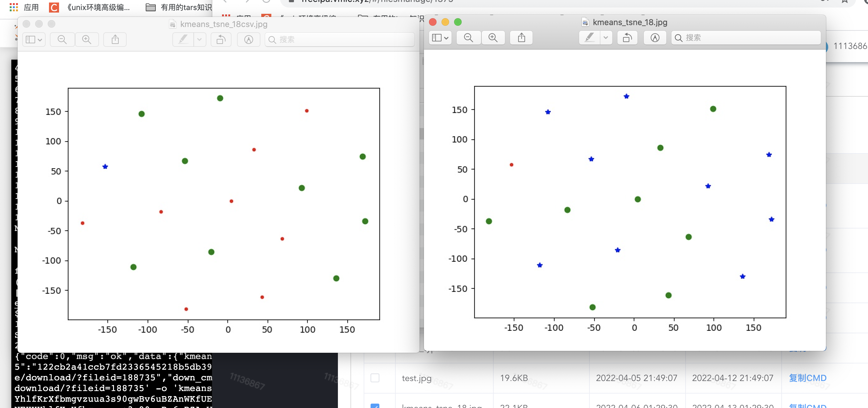Check the checkbox beside test.jpg
868x408 pixels.
[375, 378]
